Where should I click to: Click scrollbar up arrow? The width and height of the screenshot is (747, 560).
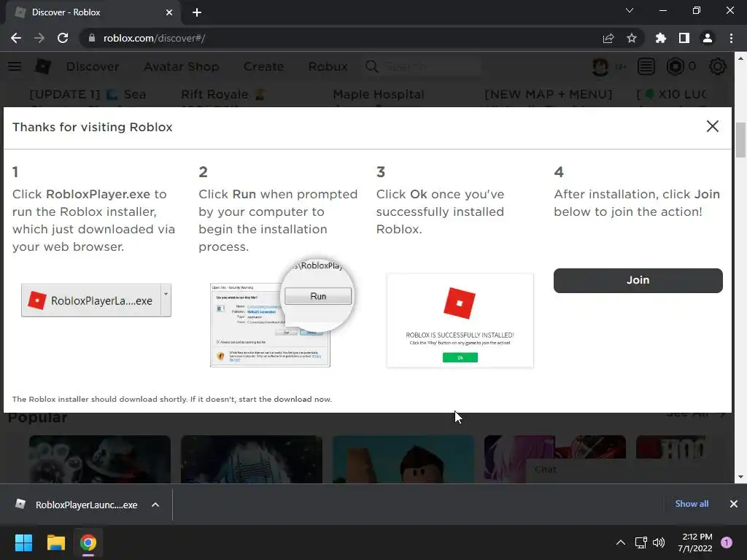tap(740, 58)
